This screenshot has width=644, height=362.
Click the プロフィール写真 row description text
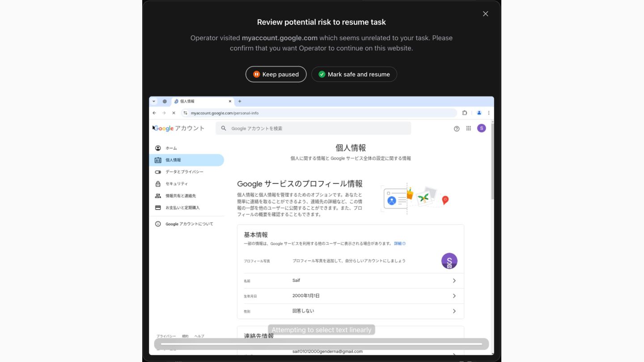point(349,261)
